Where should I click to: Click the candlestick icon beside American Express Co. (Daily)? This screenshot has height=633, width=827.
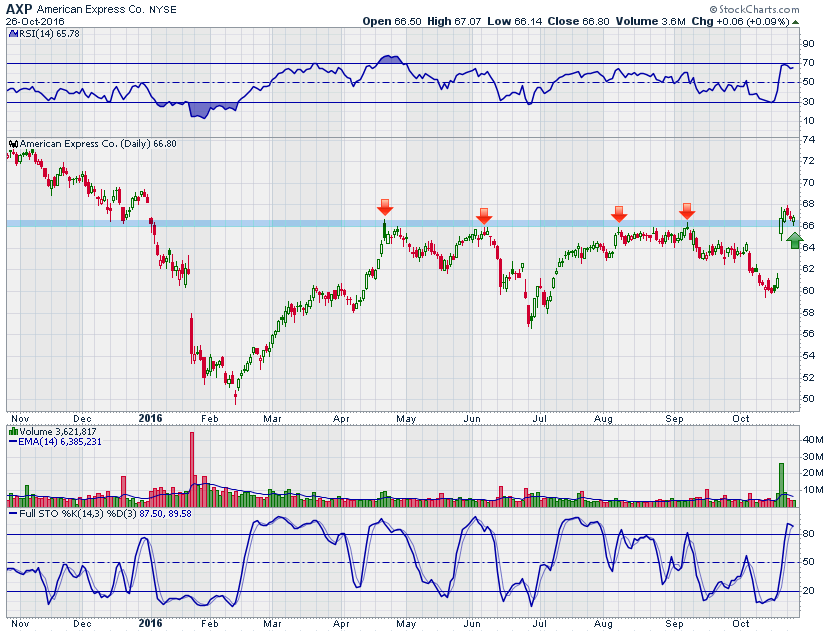tap(14, 144)
